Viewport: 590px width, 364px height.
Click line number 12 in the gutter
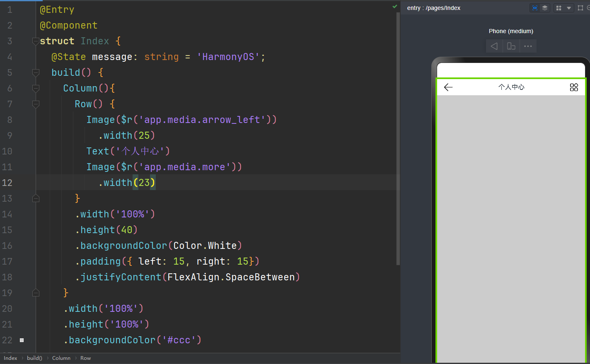7,183
